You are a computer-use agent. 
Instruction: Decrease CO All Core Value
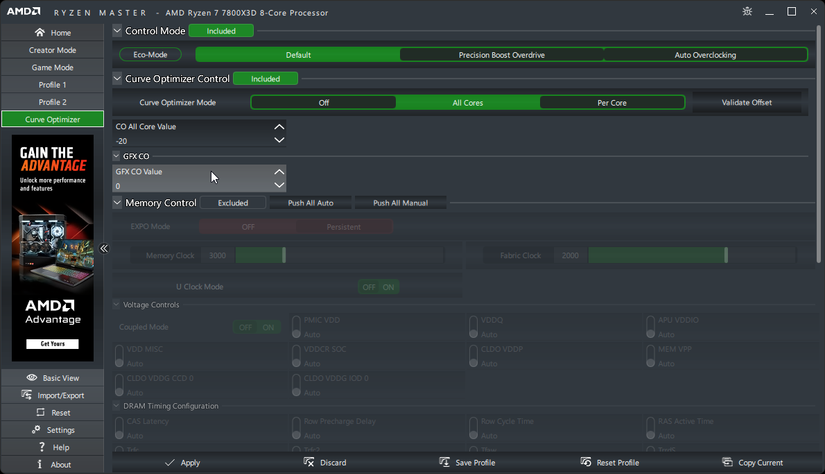(x=279, y=140)
